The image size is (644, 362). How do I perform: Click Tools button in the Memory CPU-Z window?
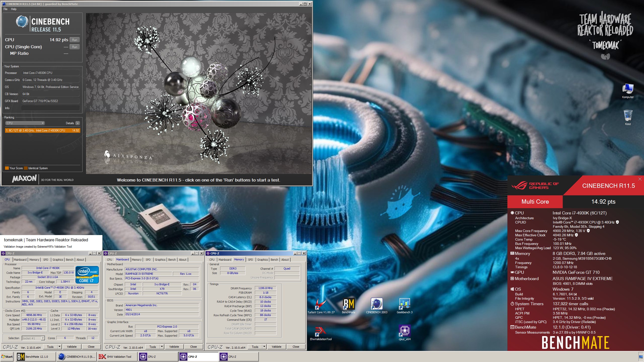(x=255, y=347)
